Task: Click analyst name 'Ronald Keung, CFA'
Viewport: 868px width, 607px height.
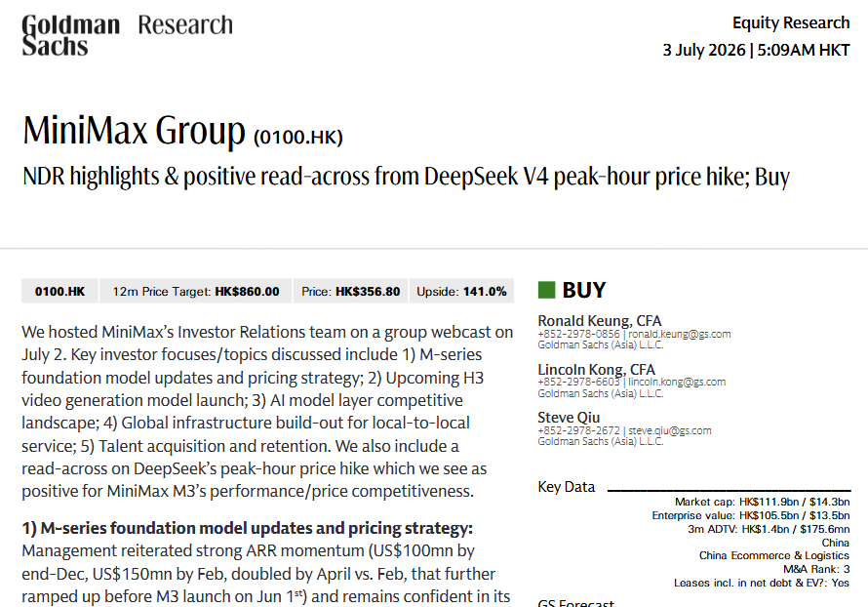Action: pos(600,321)
